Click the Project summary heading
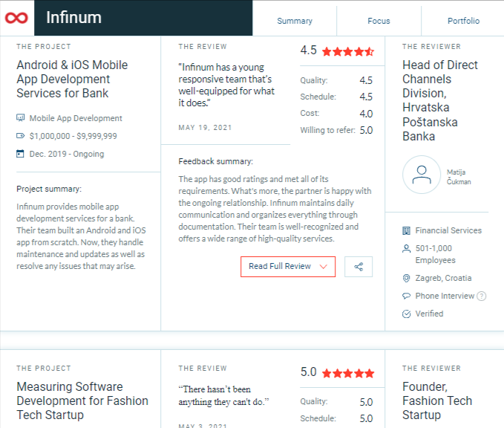 pos(49,189)
